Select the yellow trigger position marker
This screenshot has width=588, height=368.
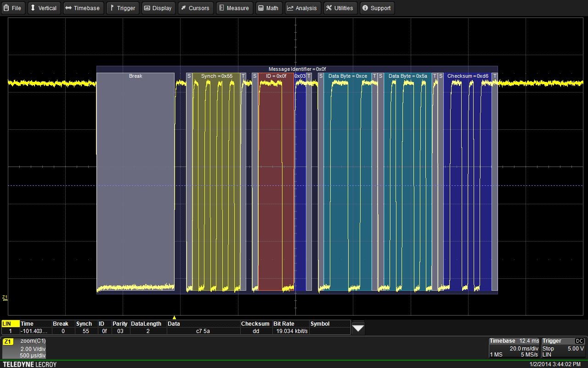click(174, 317)
